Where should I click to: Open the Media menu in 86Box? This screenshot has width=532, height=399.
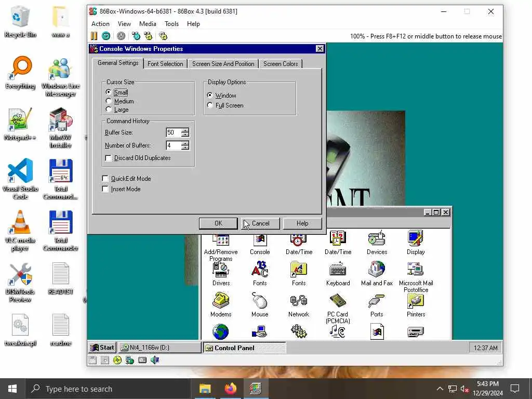click(x=148, y=24)
